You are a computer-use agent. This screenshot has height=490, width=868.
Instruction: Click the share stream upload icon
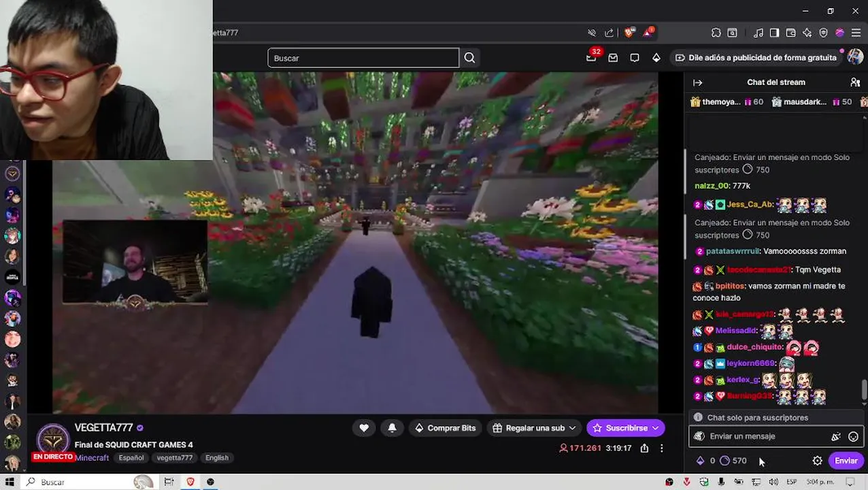pos(644,448)
